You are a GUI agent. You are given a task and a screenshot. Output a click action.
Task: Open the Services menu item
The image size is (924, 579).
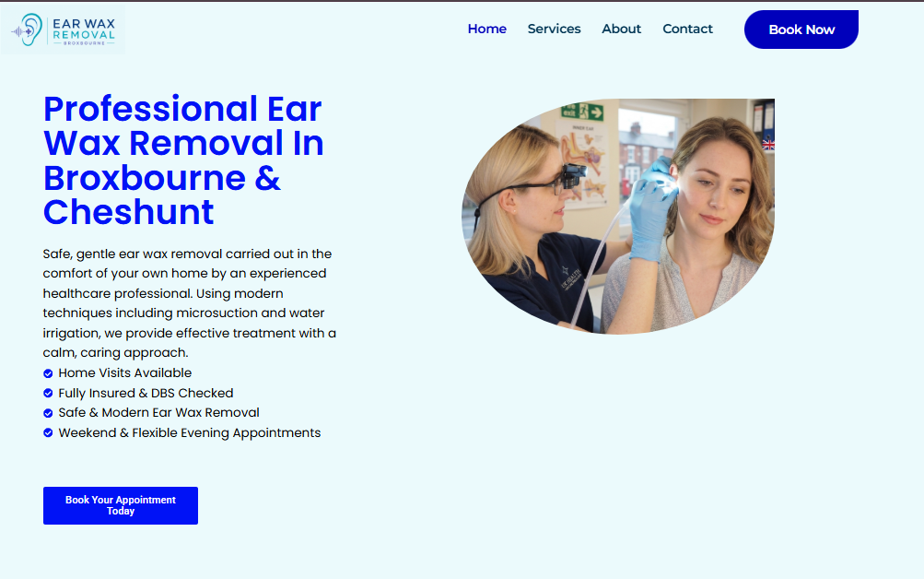(x=554, y=29)
